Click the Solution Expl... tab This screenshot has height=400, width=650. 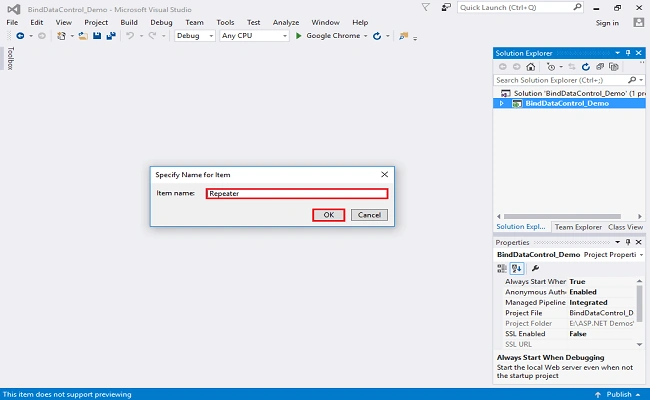click(521, 227)
